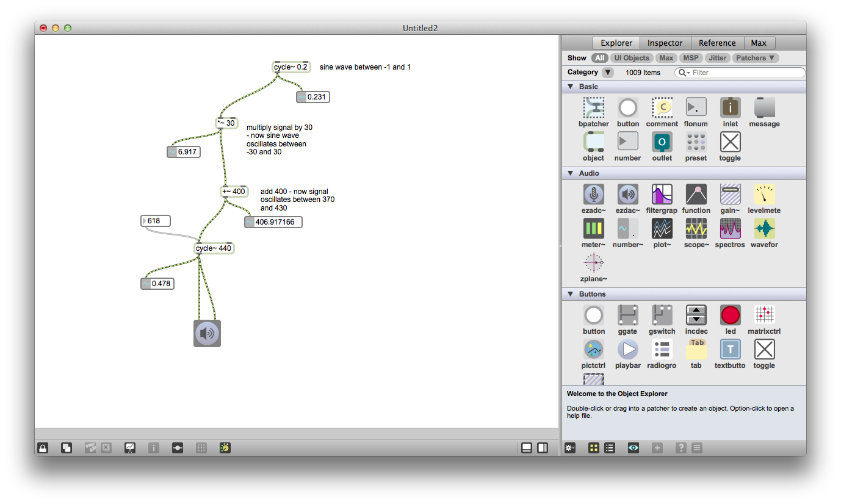The image size is (841, 504).
Task: Toggle the eye preview icon in the explorer
Action: click(633, 448)
